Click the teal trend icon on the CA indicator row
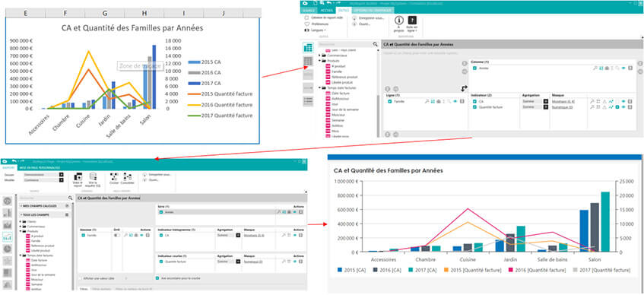Viewport: 644px width, 295px height. [611, 101]
